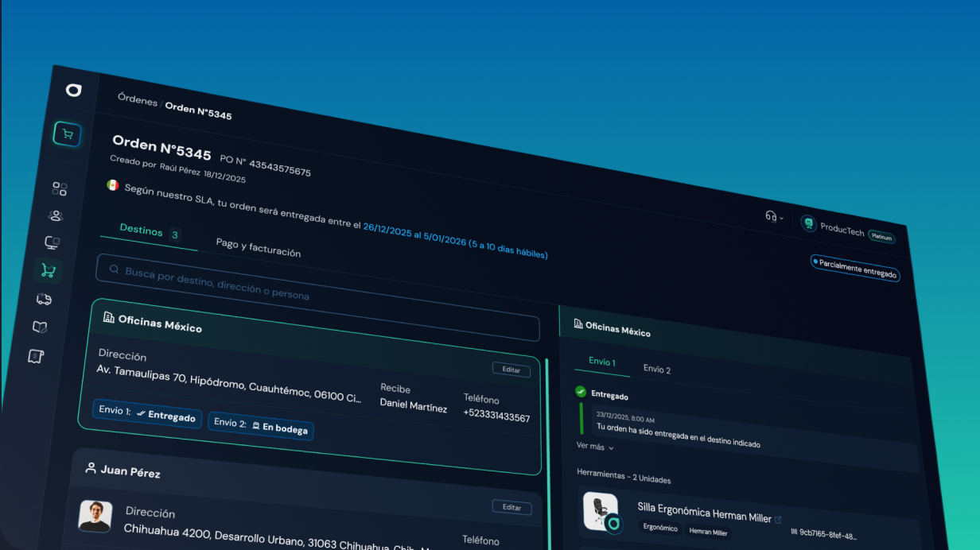
Task: Open the dashboard grid icon in sidebar
Action: 60,188
